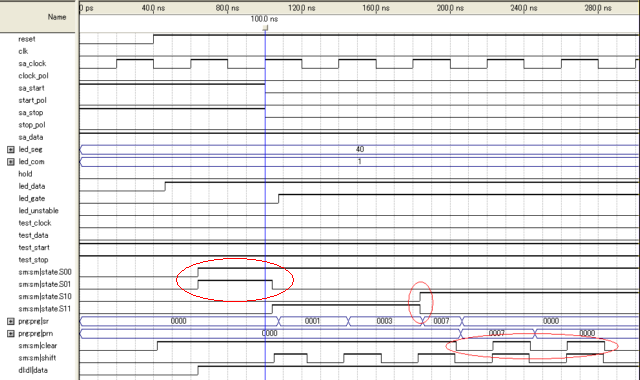
Task: Click the 160.0 ns mark on time ruler
Action: [x=376, y=8]
